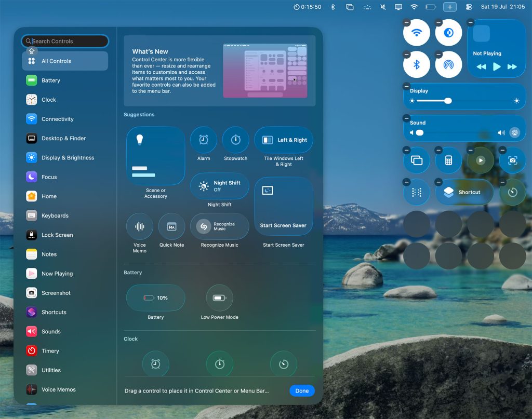Open the Battery category in sidebar

point(51,80)
